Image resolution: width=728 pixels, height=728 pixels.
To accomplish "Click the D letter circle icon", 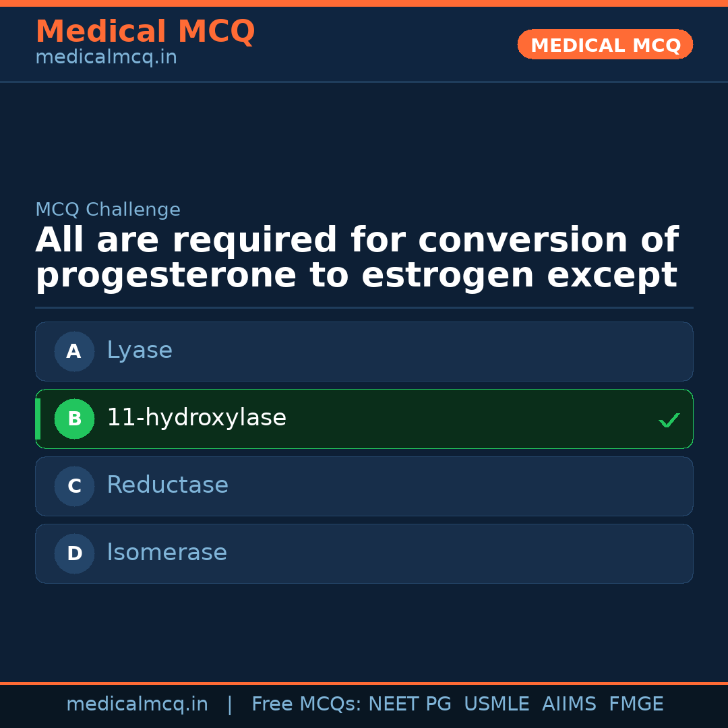I will click(74, 553).
